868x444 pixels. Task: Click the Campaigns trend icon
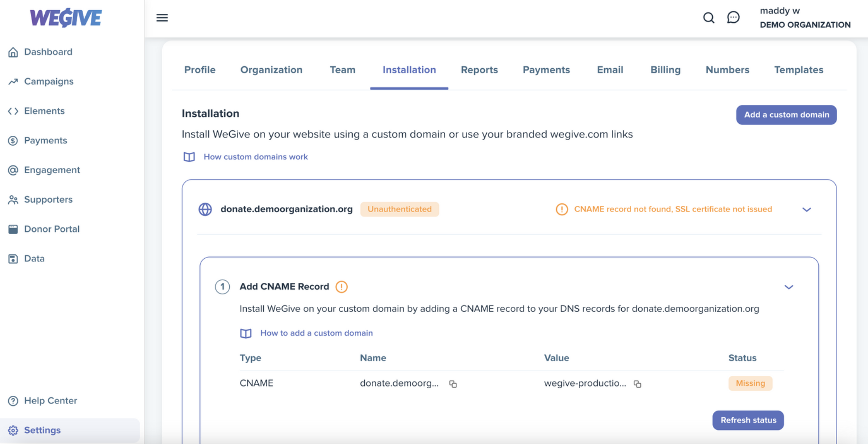coord(13,81)
